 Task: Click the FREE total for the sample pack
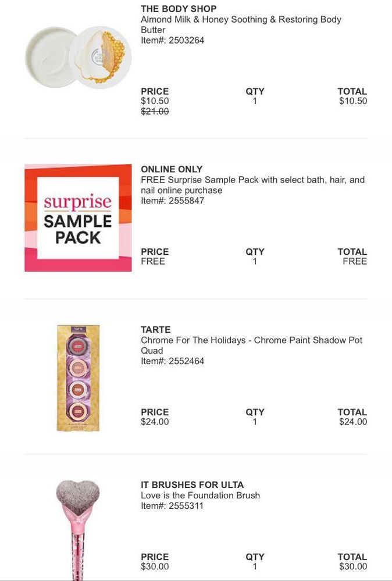[355, 261]
